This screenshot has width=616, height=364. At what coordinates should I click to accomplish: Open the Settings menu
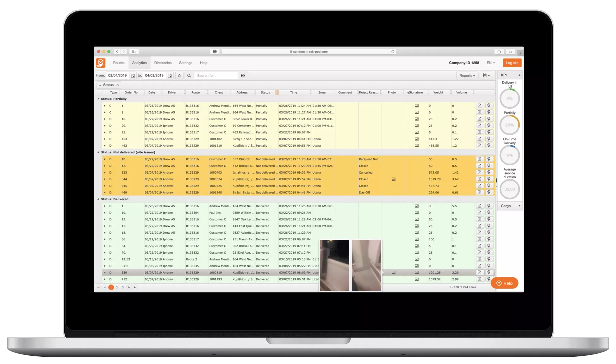point(186,63)
